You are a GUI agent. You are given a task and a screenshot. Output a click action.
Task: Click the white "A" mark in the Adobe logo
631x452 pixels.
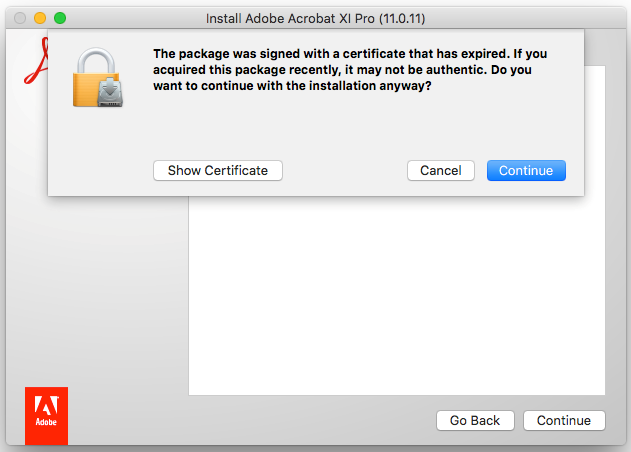(x=46, y=405)
